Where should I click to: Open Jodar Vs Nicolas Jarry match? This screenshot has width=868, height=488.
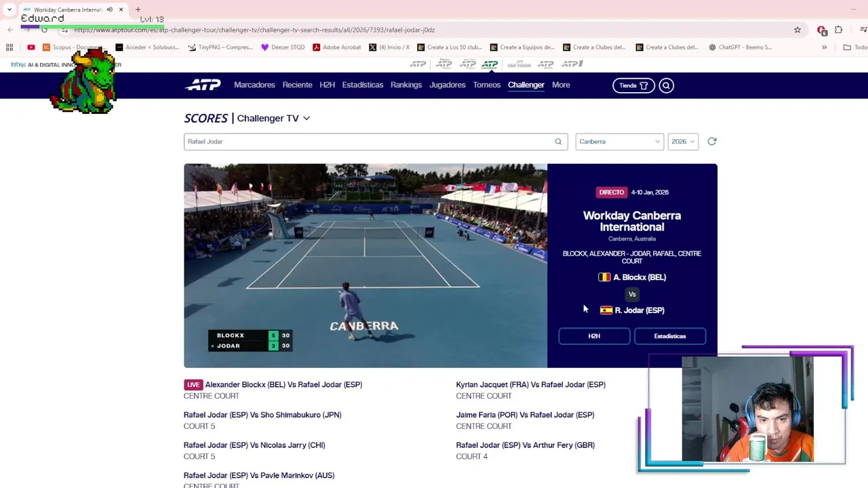point(254,445)
